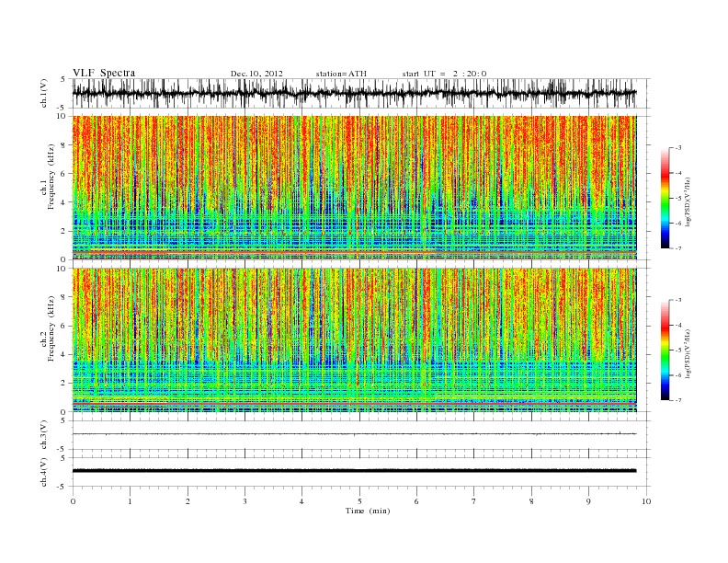Click the "ch.1(V)" waveform axis label
This screenshot has width=728, height=563.
(x=44, y=93)
